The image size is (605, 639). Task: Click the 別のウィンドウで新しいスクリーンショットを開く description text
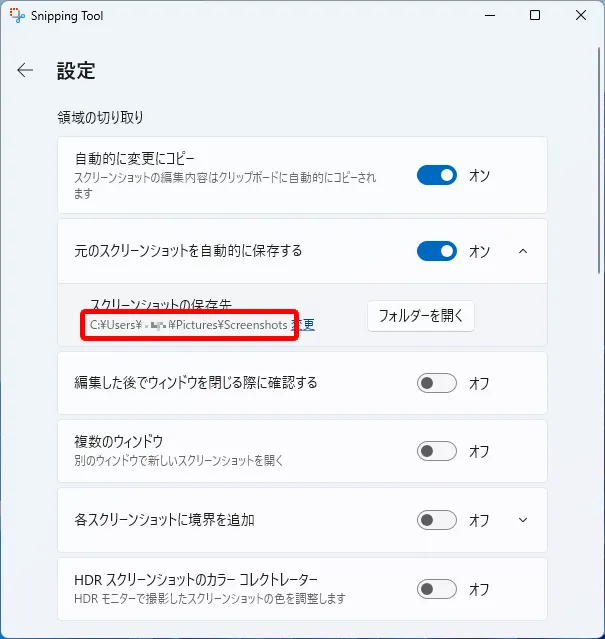pos(179,460)
